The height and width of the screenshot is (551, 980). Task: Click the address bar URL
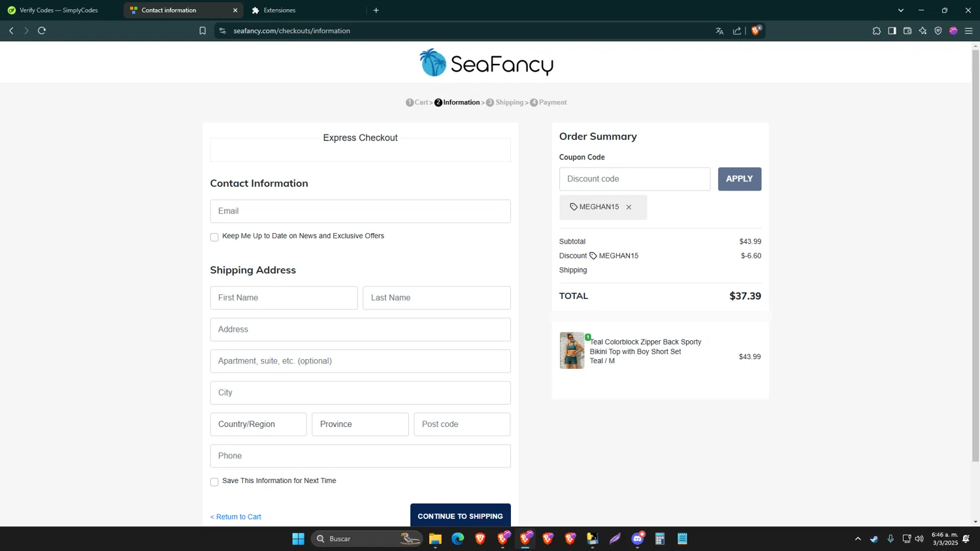(292, 31)
